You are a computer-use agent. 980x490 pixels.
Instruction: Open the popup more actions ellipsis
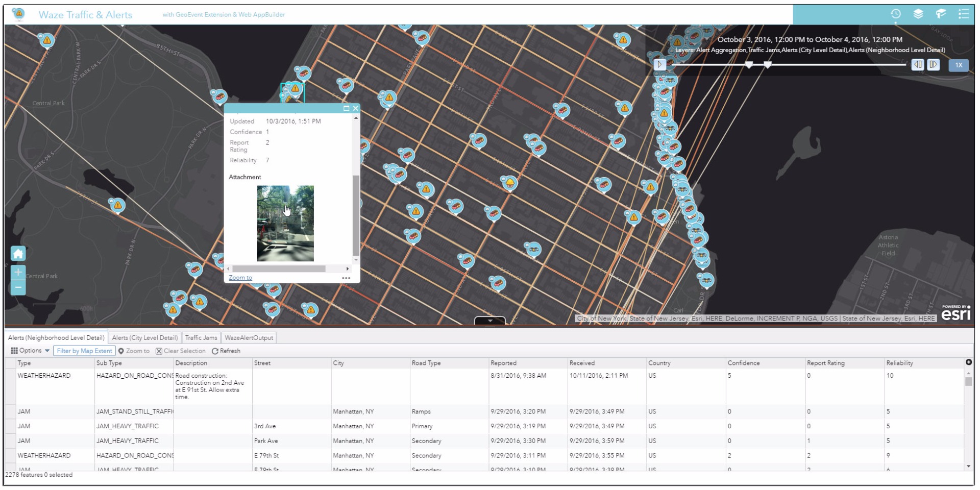click(x=346, y=278)
